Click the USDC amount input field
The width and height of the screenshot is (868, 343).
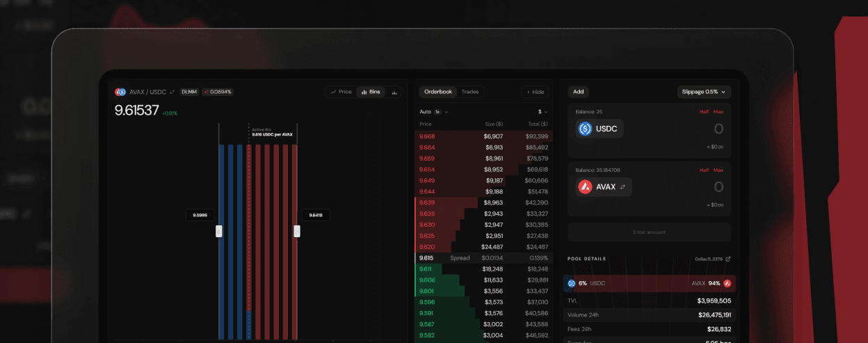click(x=718, y=129)
